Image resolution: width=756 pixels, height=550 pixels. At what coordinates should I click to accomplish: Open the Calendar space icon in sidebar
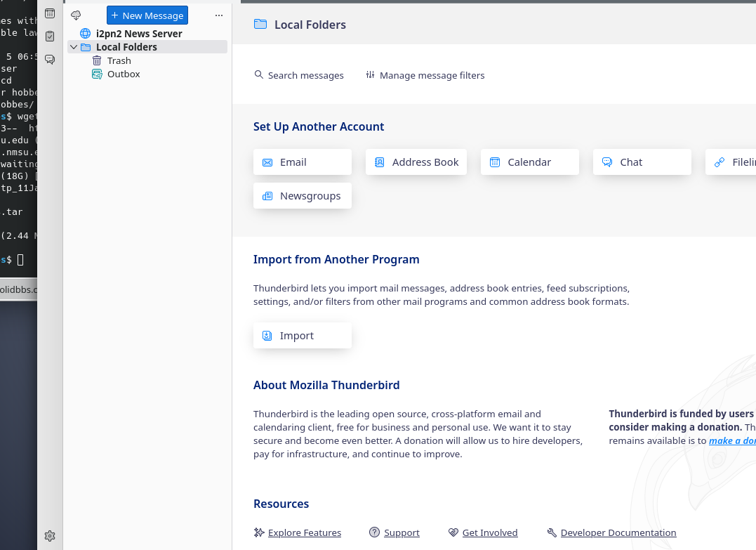click(x=50, y=13)
